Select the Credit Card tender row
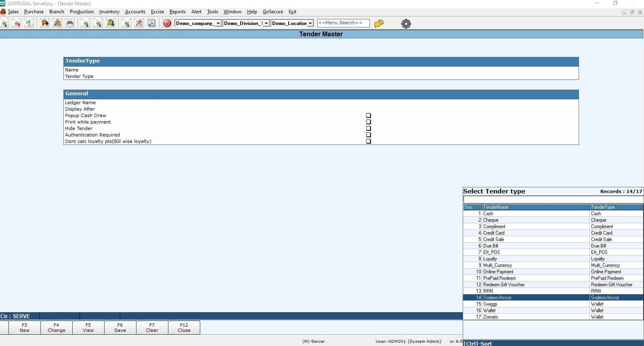Viewport: 644px width, 346px height. coord(553,233)
